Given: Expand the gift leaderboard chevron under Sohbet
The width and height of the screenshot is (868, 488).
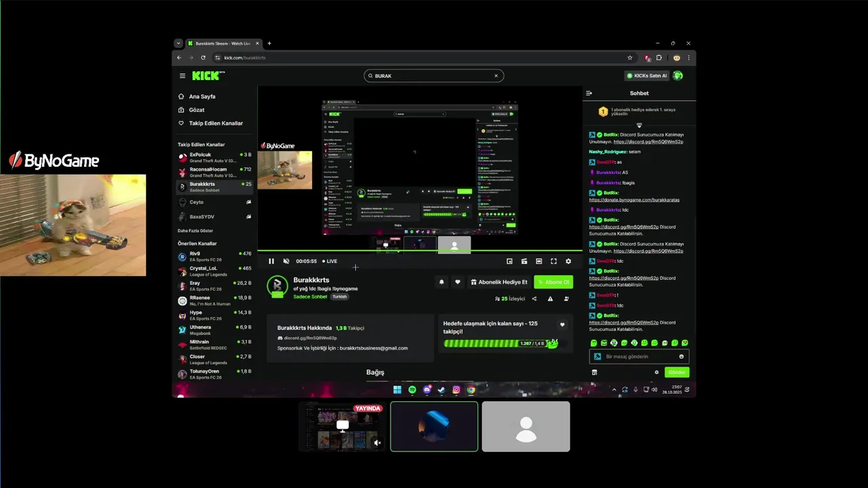Looking at the screenshot, I should (639, 125).
